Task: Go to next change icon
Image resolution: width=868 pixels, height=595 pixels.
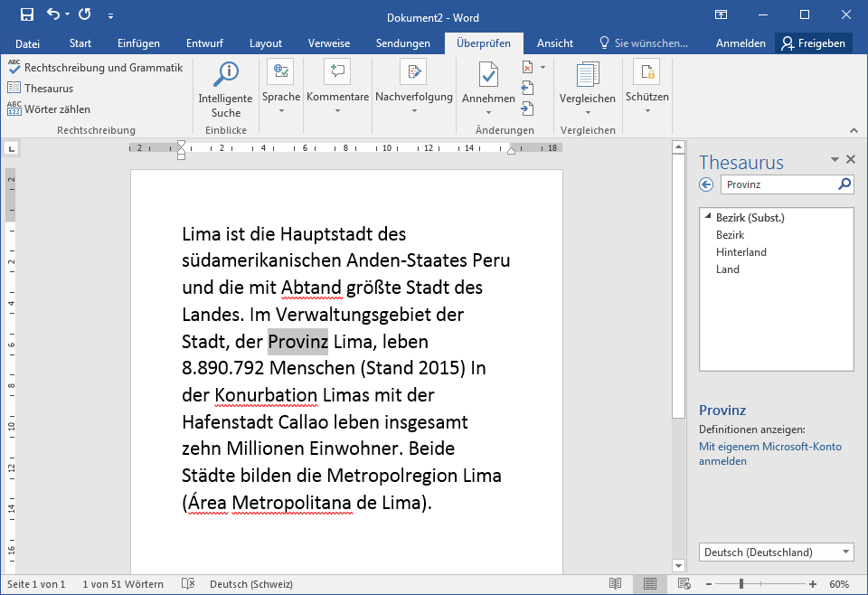Action: pyautogui.click(x=527, y=109)
